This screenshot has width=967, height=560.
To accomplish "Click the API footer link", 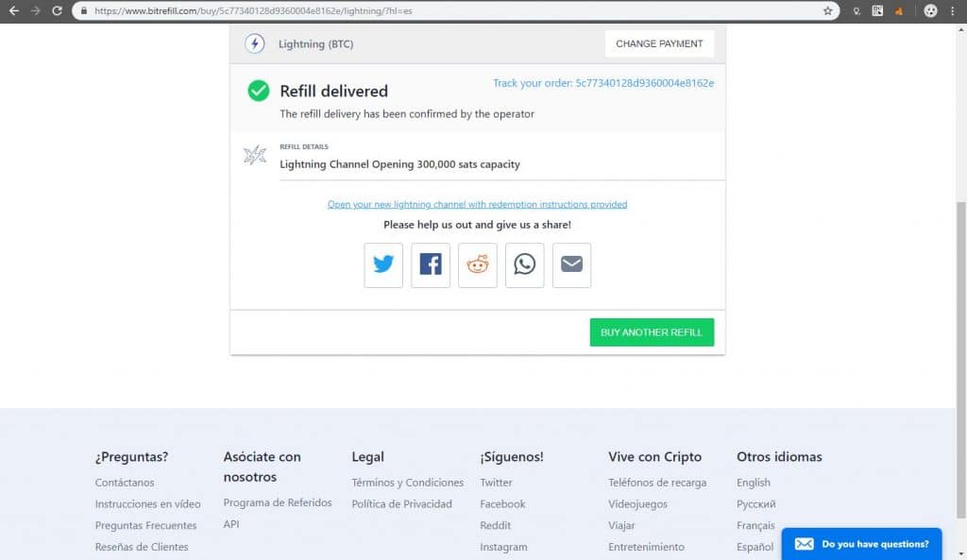I will (231, 524).
